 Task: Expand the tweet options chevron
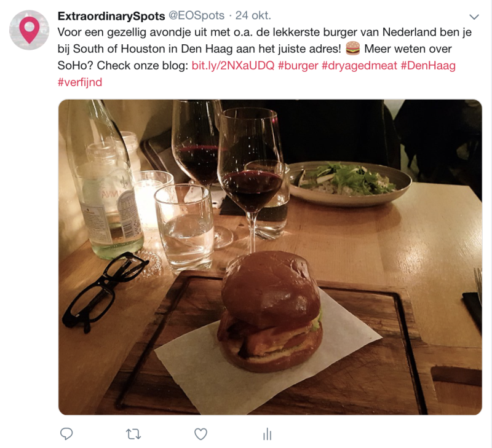tap(474, 17)
